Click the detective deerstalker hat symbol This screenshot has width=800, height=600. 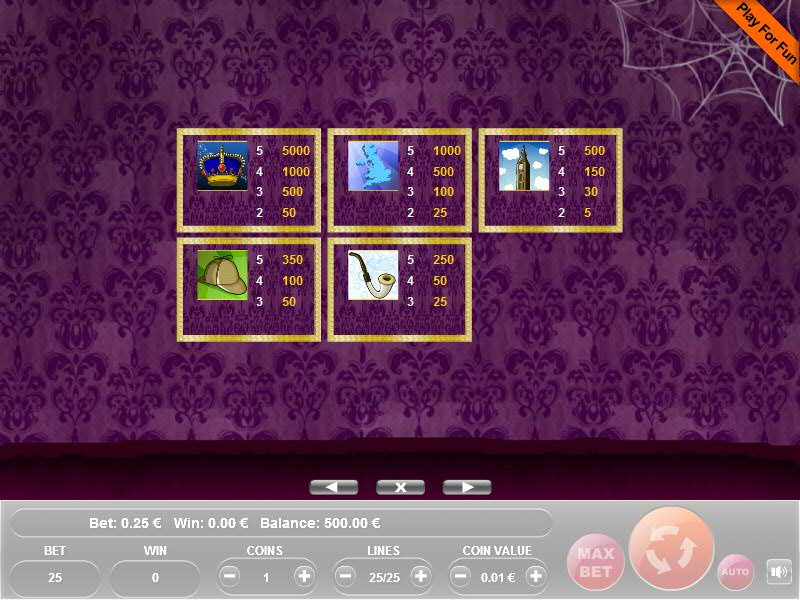[222, 275]
